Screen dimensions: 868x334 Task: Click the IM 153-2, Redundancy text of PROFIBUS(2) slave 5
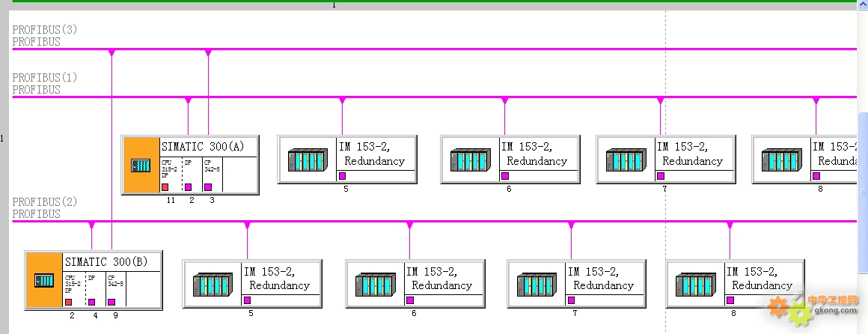coord(277,279)
